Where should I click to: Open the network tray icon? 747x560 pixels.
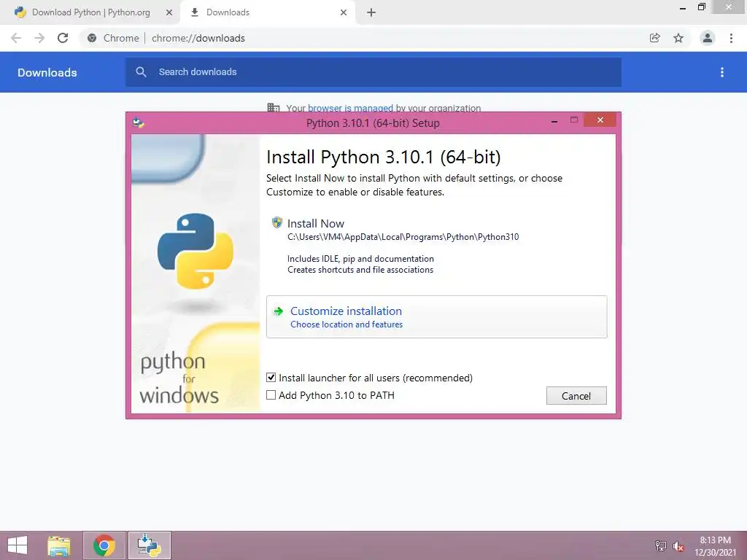(x=660, y=545)
